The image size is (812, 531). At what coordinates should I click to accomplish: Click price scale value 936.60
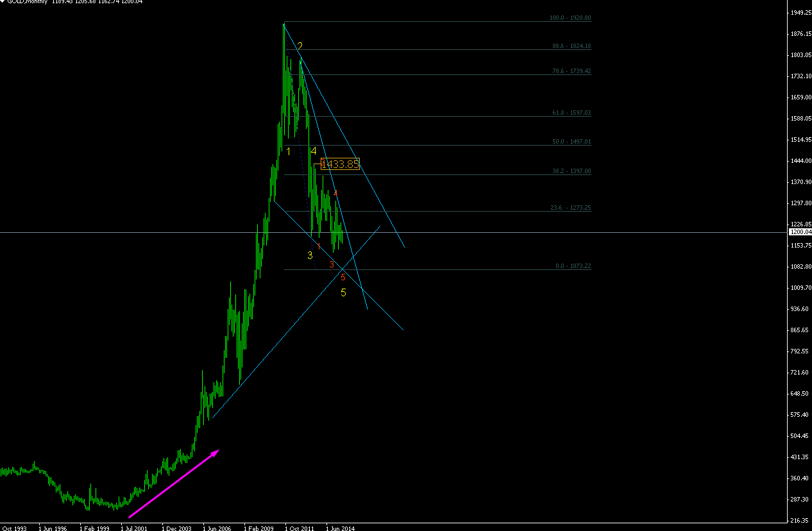point(800,309)
